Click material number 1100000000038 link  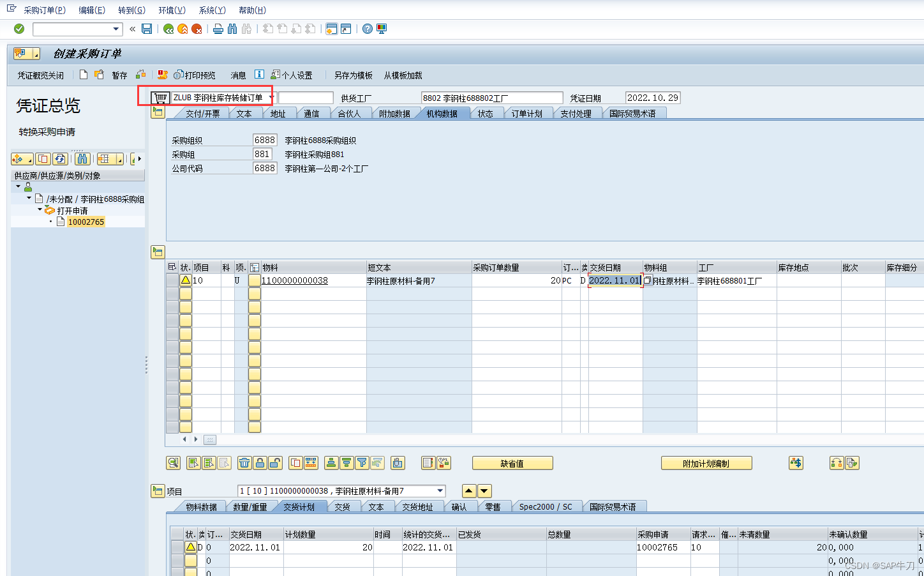point(295,280)
